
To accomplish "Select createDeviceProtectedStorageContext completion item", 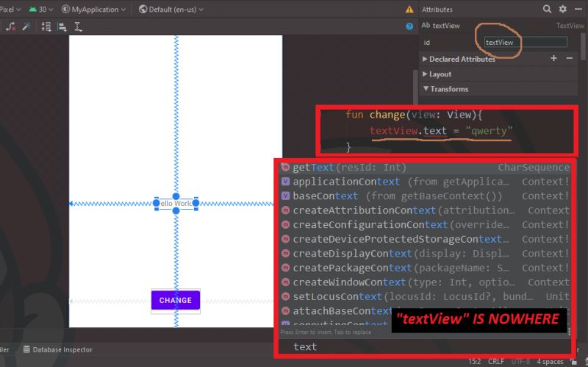I will pyautogui.click(x=426, y=239).
